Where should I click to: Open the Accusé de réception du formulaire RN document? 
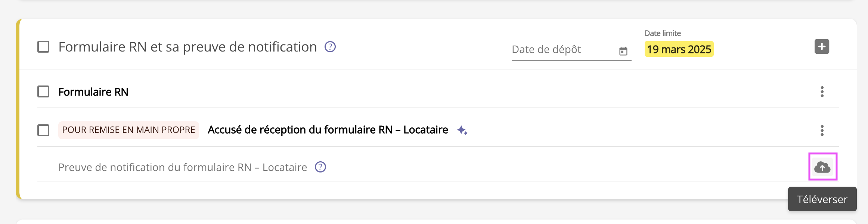(328, 130)
